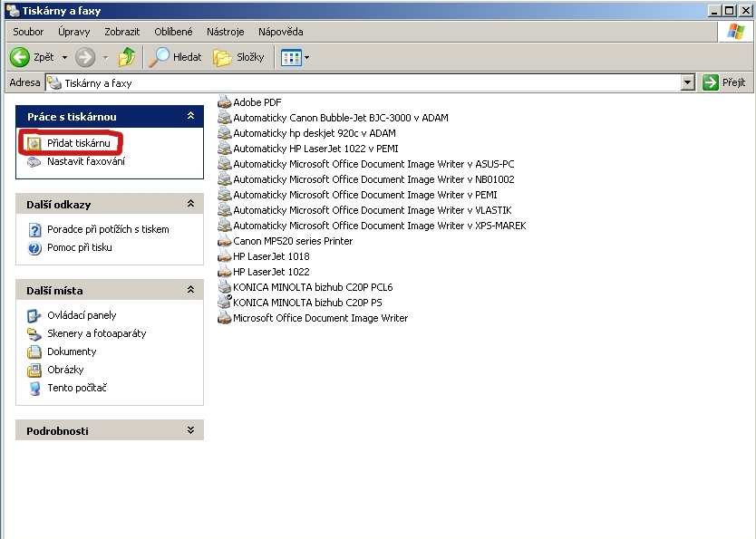Go up one folder level icon

pyautogui.click(x=127, y=57)
